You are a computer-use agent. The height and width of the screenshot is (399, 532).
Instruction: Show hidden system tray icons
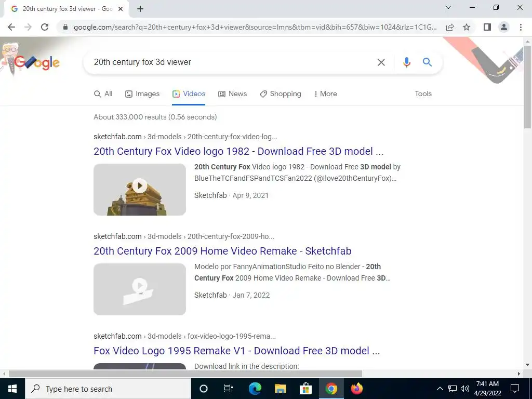click(x=440, y=389)
